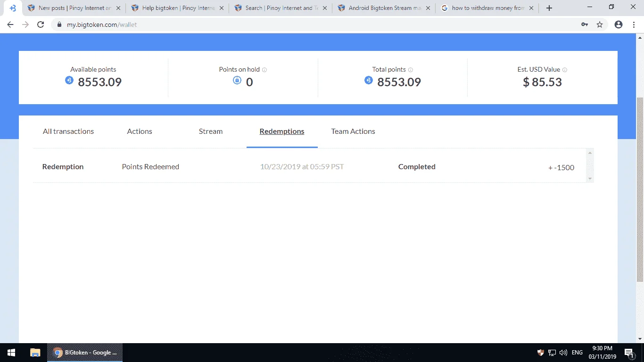
Task: Close the 'how to withdraw money' tab
Action: 531,8
